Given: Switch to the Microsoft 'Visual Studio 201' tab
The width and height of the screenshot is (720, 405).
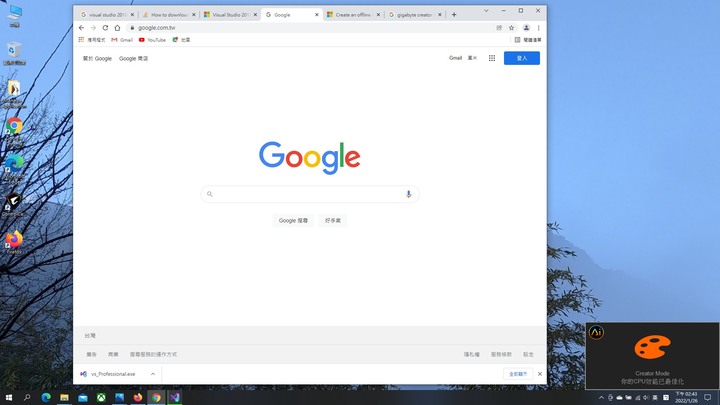Looking at the screenshot, I should click(x=231, y=15).
